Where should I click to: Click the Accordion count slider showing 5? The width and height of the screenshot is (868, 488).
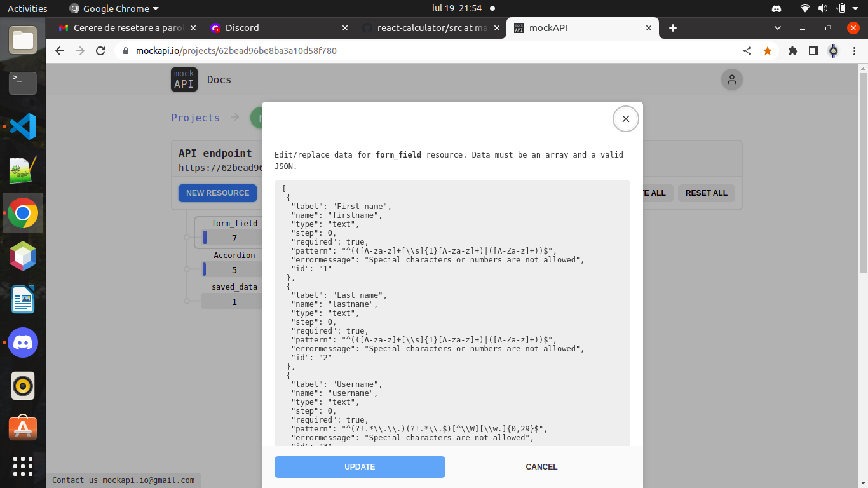tap(233, 270)
